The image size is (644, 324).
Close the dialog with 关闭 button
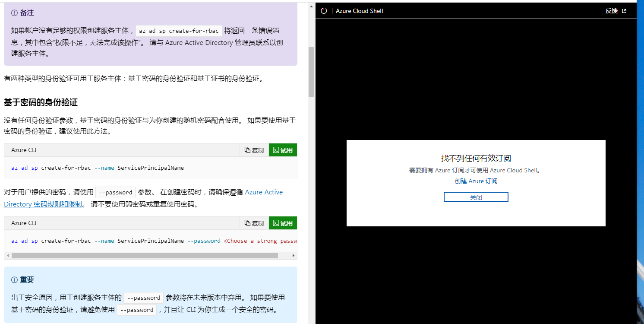coord(476,197)
